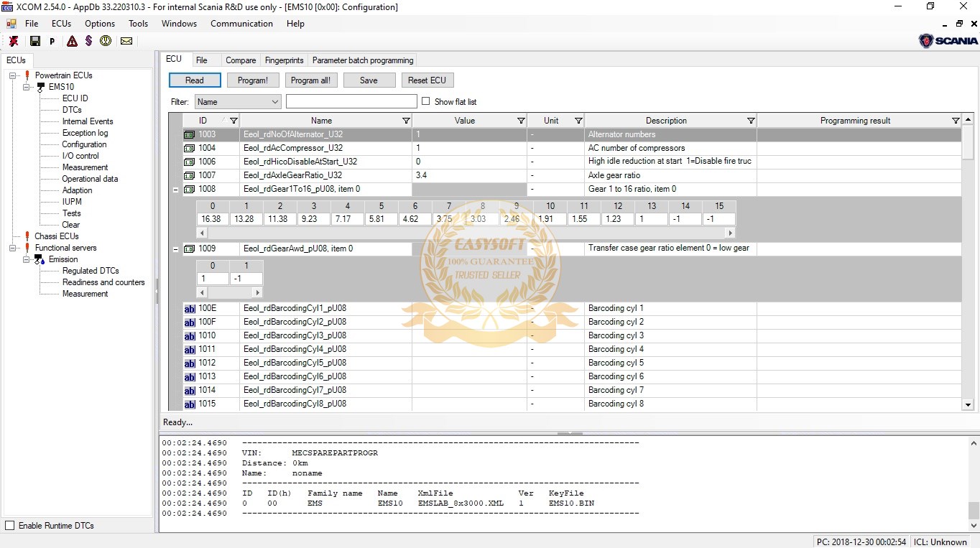Click the parameter icon on row 1006
The height and width of the screenshot is (548, 980).
[189, 162]
